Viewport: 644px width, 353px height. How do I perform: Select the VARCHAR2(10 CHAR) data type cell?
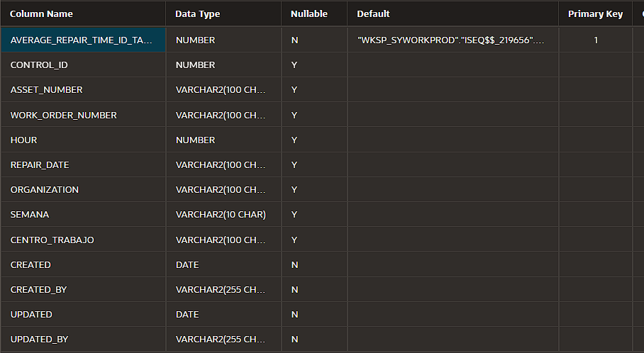coord(224,215)
